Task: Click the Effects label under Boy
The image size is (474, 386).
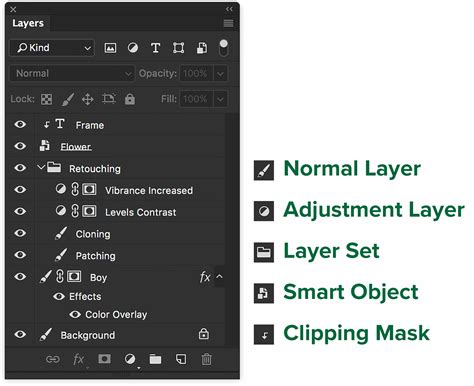Action: (85, 297)
